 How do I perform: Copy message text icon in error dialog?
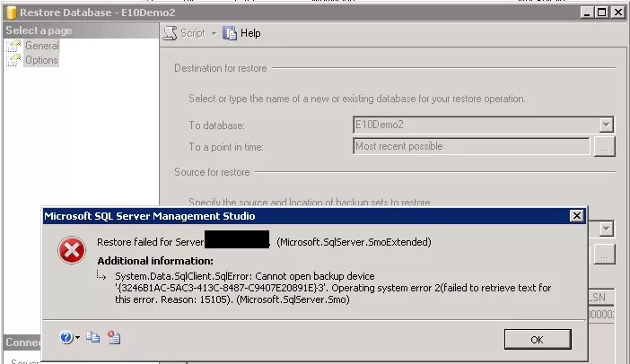coord(92,337)
